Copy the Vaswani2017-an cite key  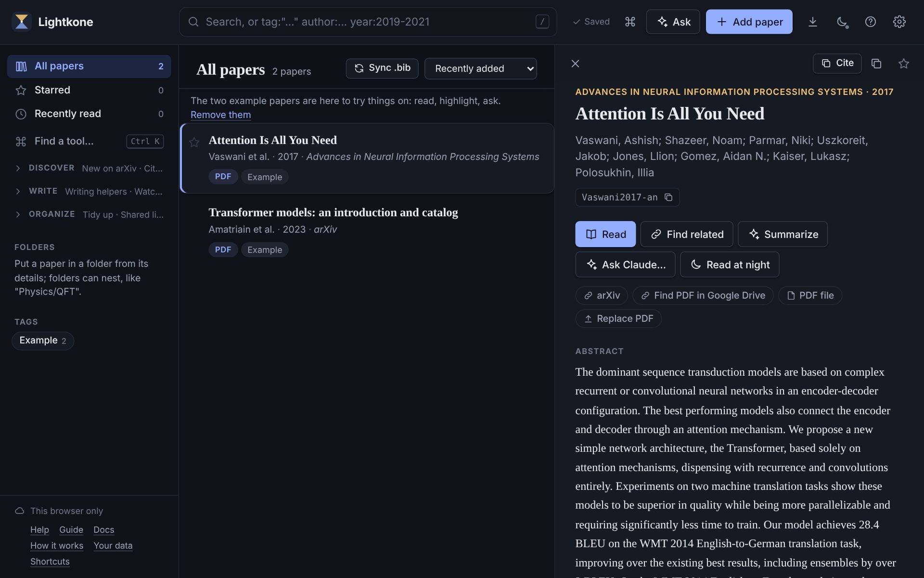point(668,197)
